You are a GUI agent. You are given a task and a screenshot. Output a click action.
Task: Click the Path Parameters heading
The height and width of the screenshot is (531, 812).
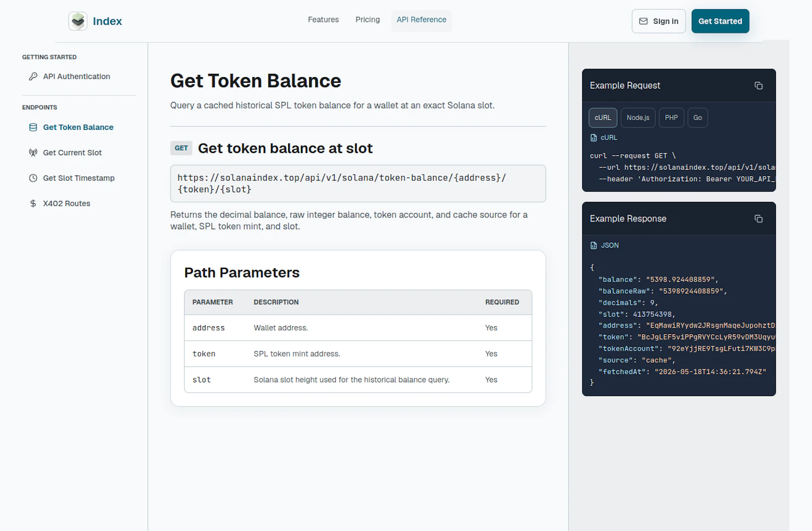pyautogui.click(x=242, y=273)
